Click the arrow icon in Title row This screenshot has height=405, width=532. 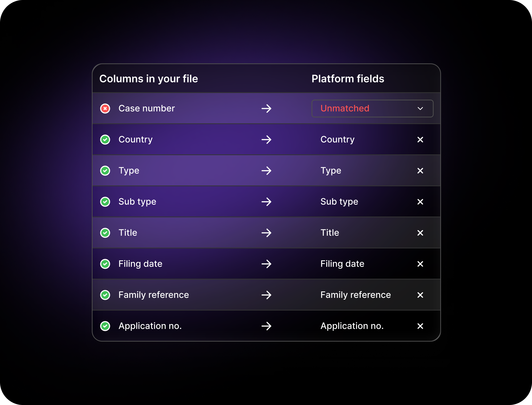(266, 233)
